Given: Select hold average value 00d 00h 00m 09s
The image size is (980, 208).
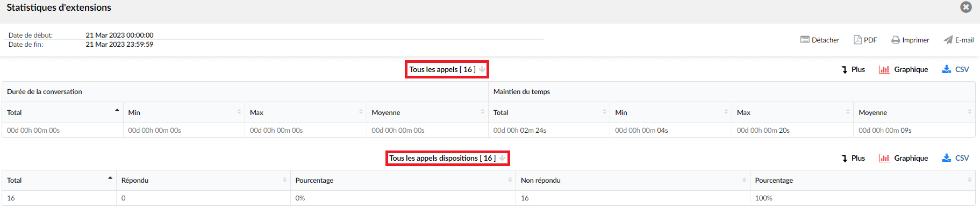Looking at the screenshot, I should tap(885, 131).
